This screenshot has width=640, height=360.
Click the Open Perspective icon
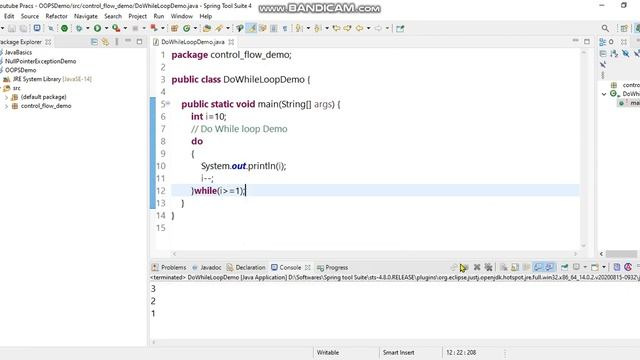coord(624,28)
